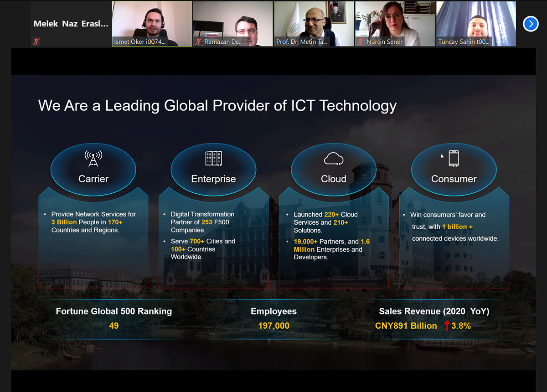Click the Enterprise label in the oval
The height and width of the screenshot is (392, 547).
[x=213, y=179]
